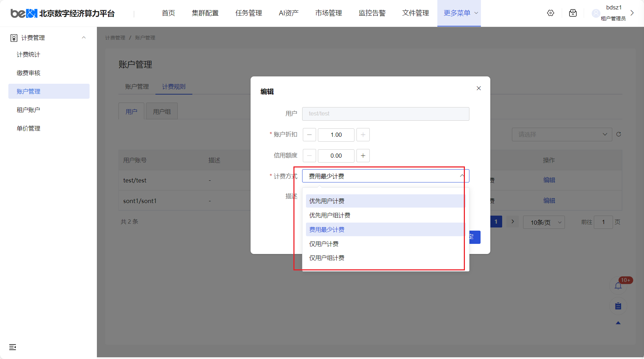Click the platform logo
The image size is (644, 359).
click(x=63, y=13)
